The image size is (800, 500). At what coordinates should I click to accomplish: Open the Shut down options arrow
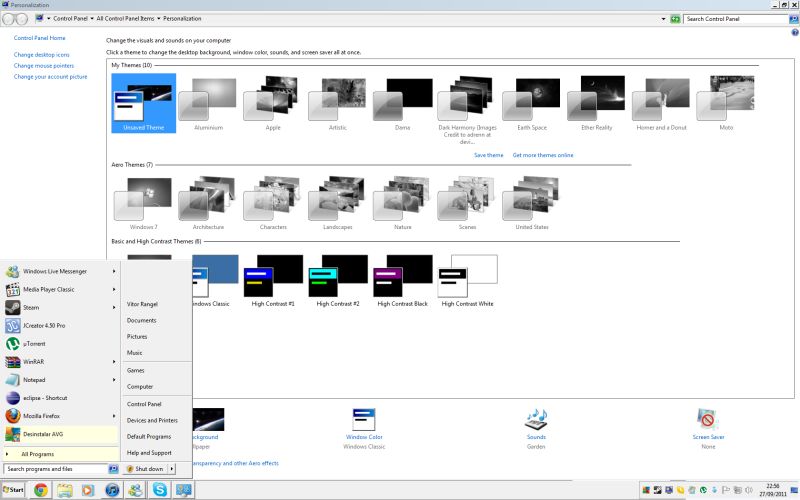pyautogui.click(x=172, y=469)
